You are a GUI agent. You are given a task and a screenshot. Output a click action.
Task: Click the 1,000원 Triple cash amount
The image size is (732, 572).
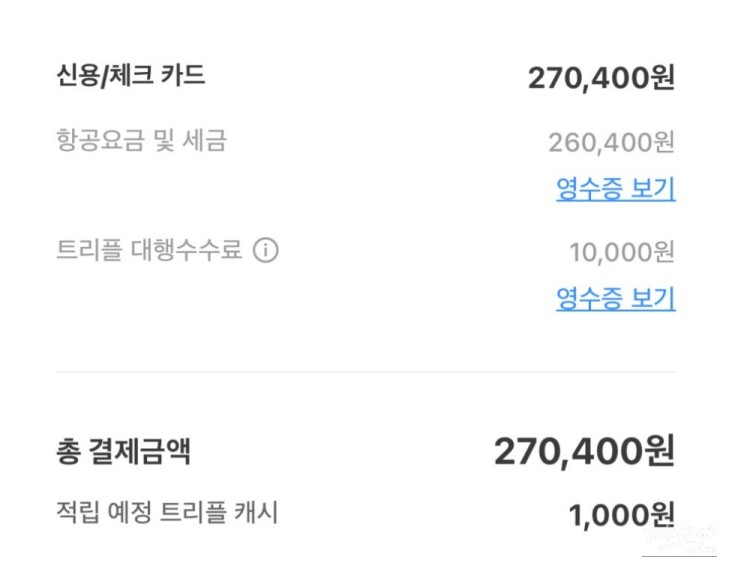point(621,515)
